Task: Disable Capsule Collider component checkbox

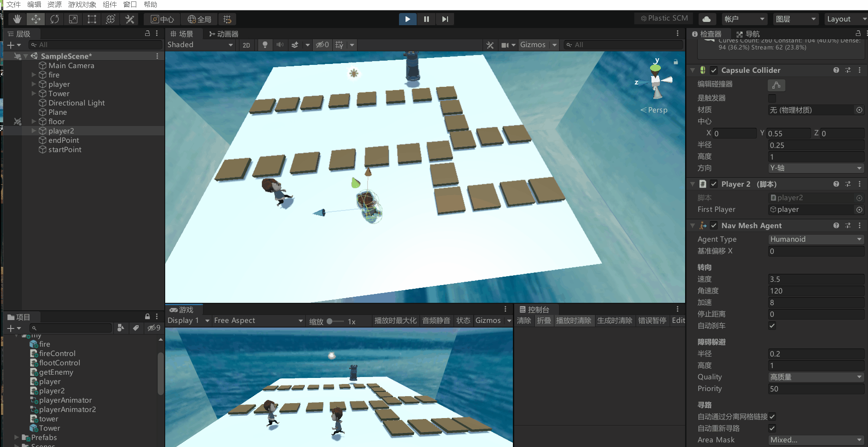Action: click(x=714, y=70)
